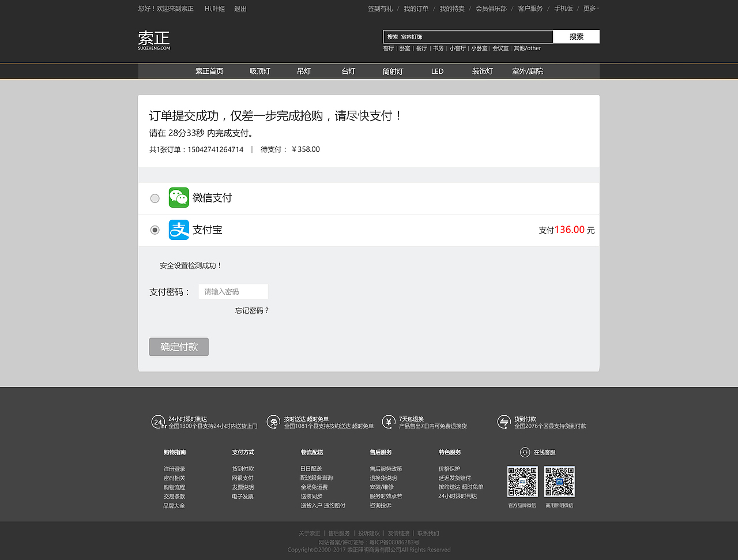Screen dimensions: 738x560
Task: Open the 忘记密码 forgot password link
Action: tap(252, 310)
